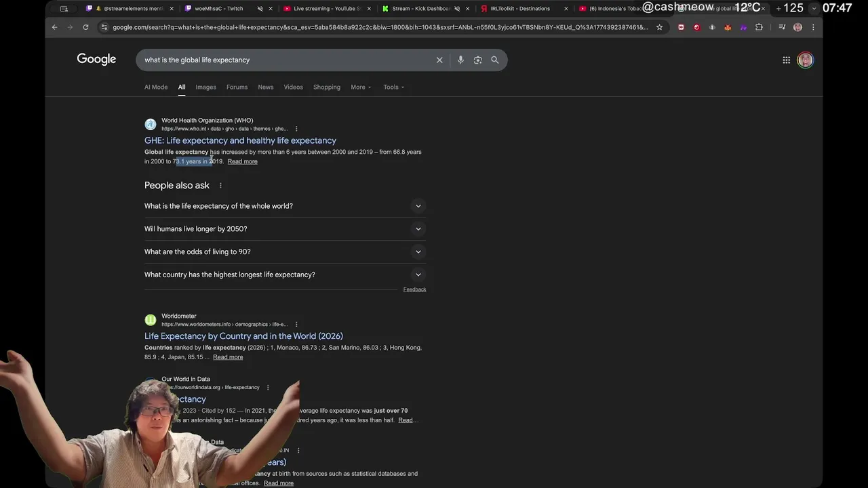This screenshot has height=488, width=868.
Task: Open the Chrome profile avatar in toolbar
Action: (797, 27)
